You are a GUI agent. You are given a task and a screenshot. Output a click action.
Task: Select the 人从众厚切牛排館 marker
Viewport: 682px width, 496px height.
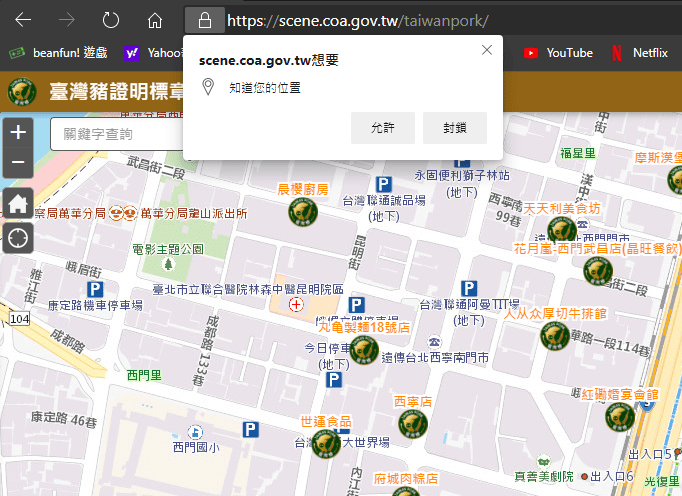click(555, 335)
